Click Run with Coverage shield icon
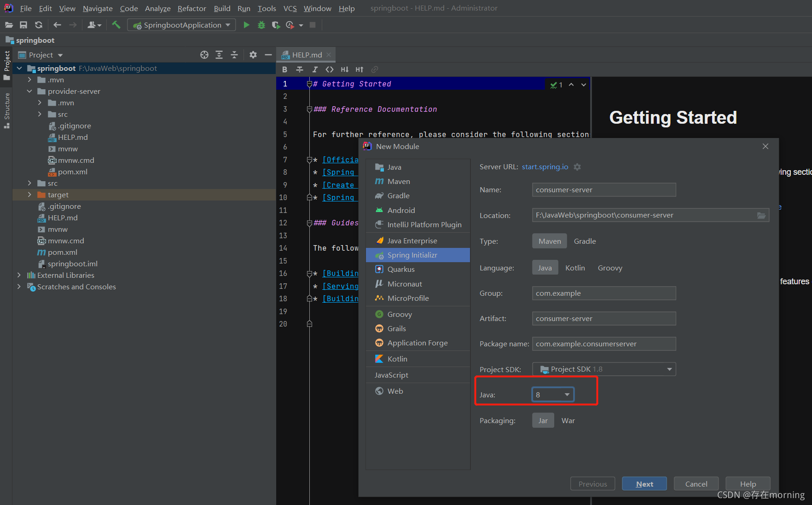Image resolution: width=812 pixels, height=505 pixels. (276, 25)
